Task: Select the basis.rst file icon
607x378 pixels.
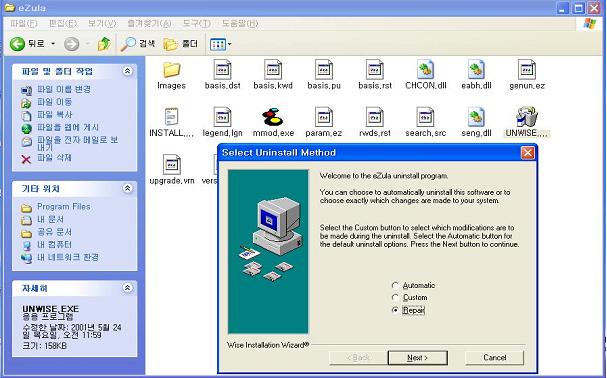Action: [374, 70]
